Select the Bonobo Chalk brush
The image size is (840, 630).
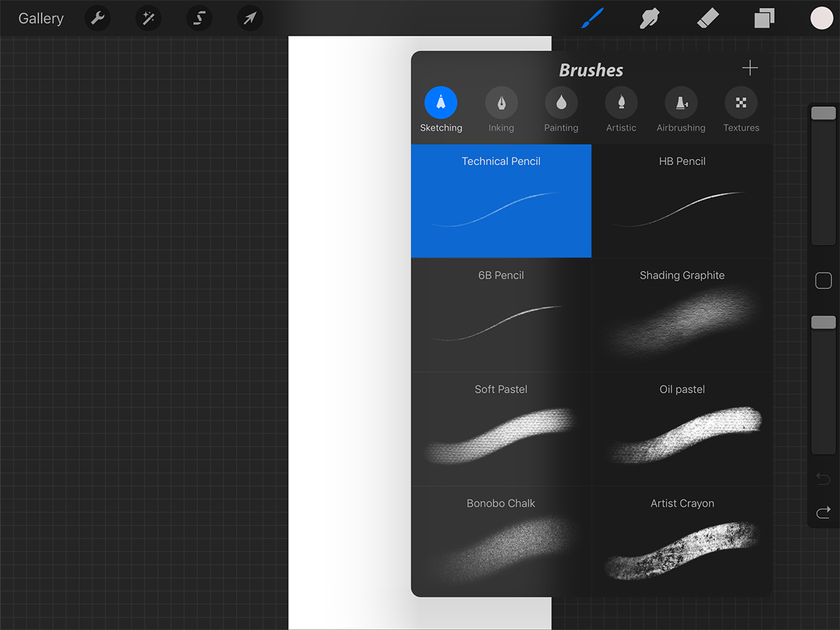point(501,541)
